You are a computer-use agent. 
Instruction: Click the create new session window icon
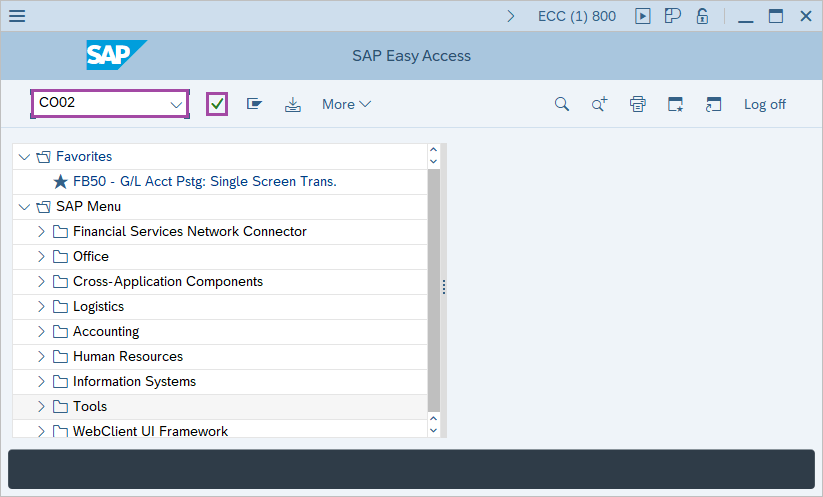pos(676,104)
